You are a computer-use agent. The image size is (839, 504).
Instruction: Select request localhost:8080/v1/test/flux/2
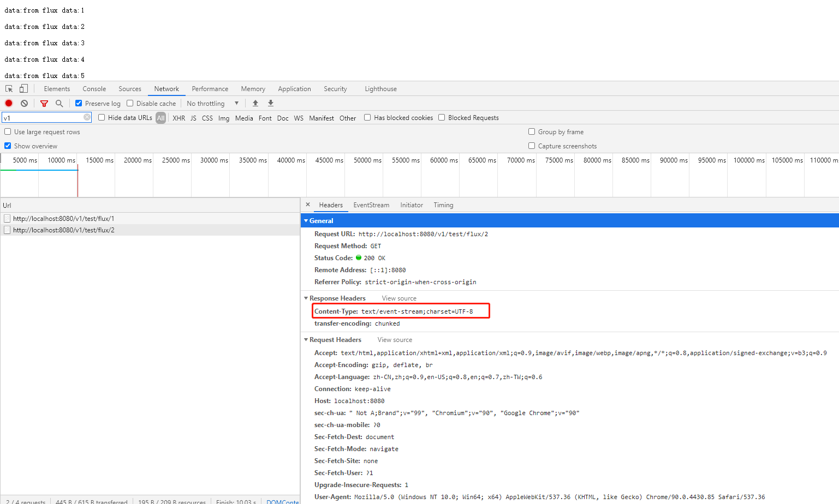click(x=150, y=230)
